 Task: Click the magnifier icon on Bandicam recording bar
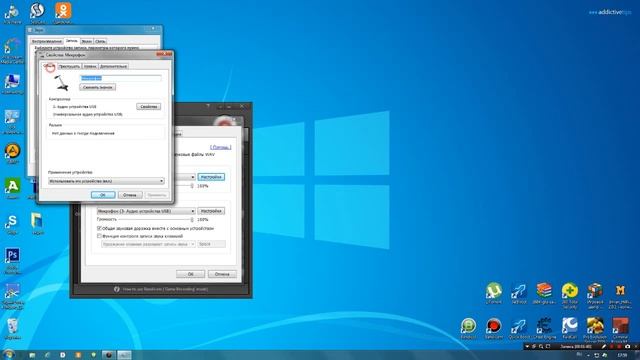tap(541, 347)
